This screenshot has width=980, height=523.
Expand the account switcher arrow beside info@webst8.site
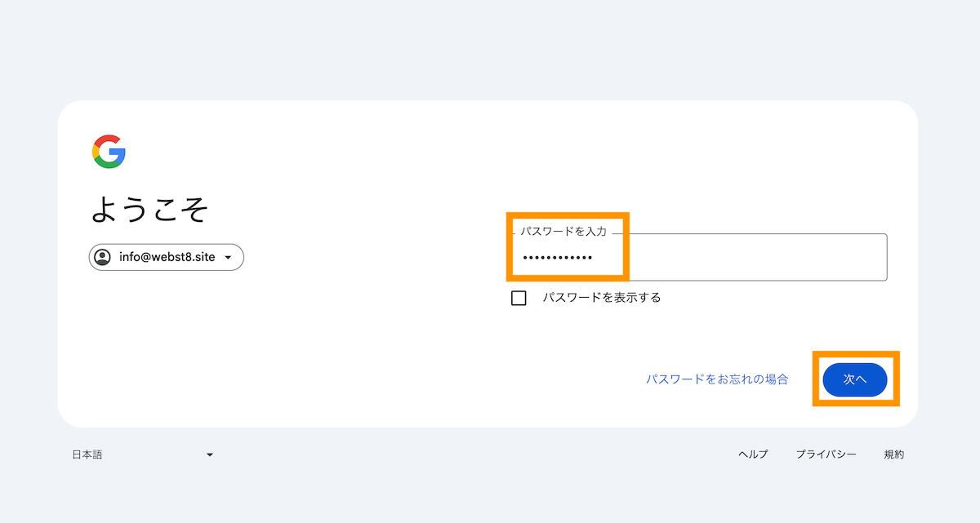(x=228, y=258)
